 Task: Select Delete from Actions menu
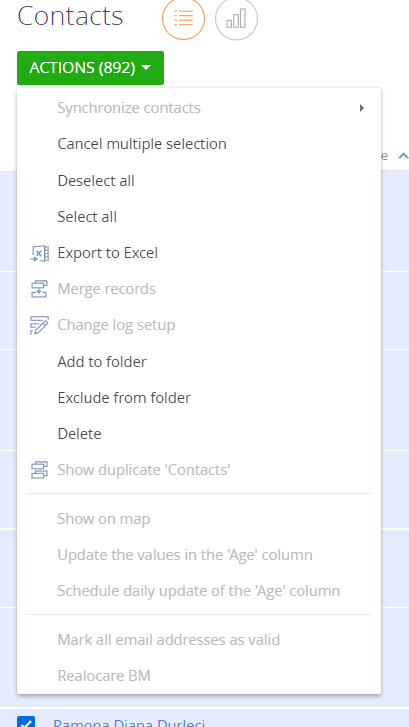(79, 434)
